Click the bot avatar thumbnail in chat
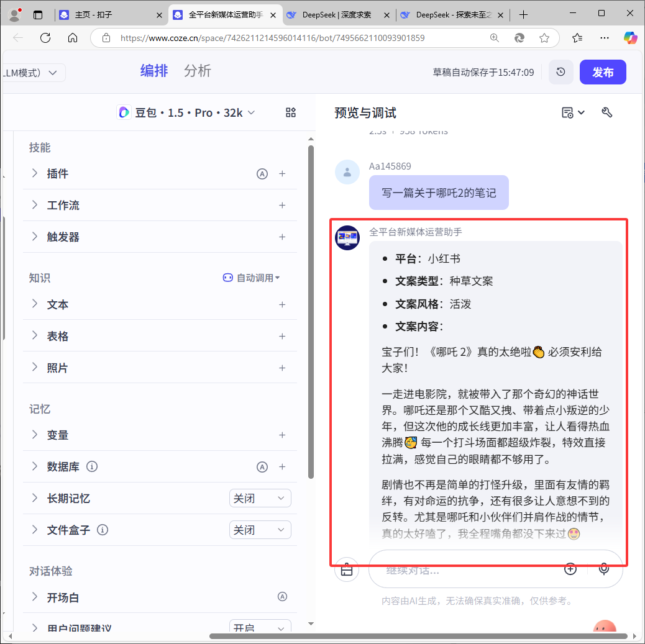 347,238
